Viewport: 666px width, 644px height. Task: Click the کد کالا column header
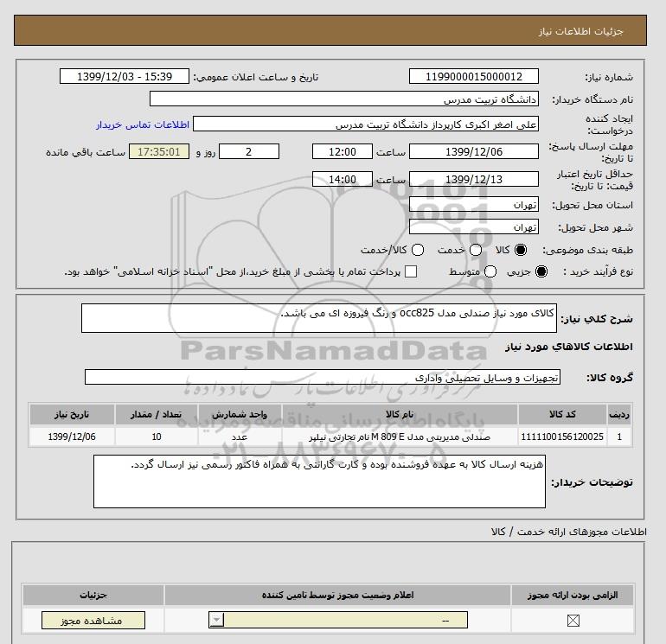562,414
